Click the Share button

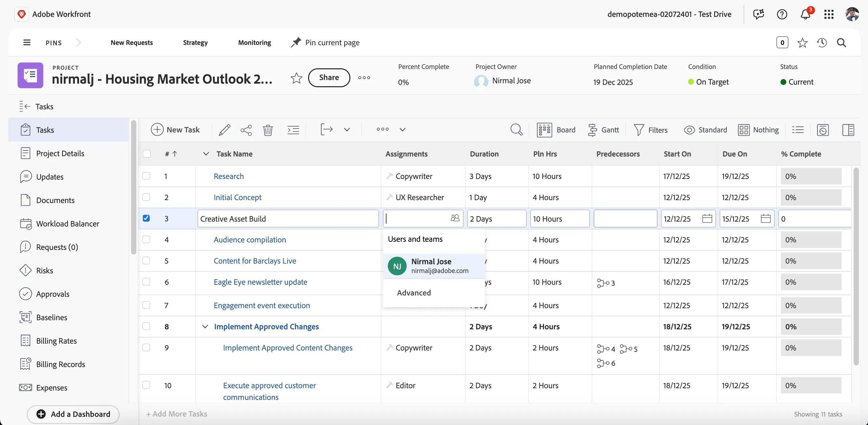point(329,77)
